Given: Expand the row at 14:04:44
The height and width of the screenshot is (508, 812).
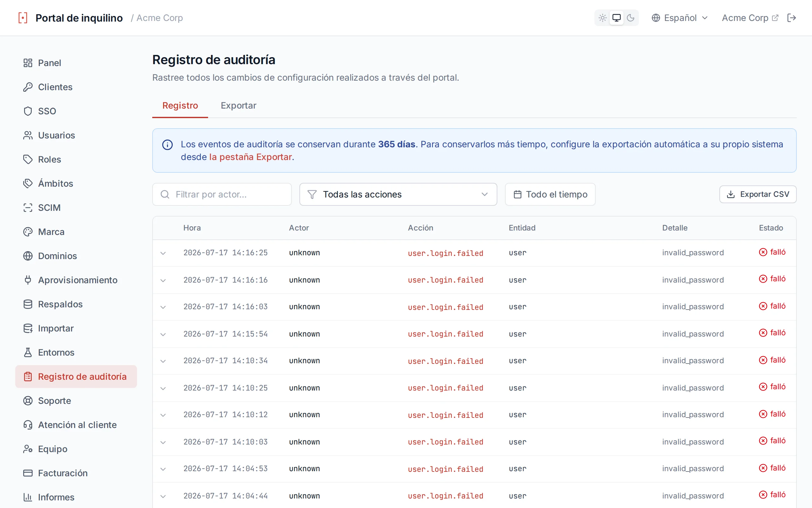Looking at the screenshot, I should point(163,497).
